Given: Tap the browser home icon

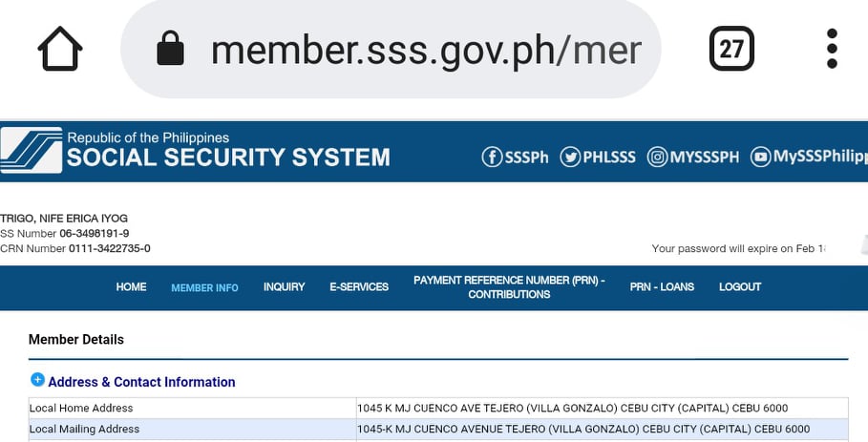Looking at the screenshot, I should (x=60, y=49).
